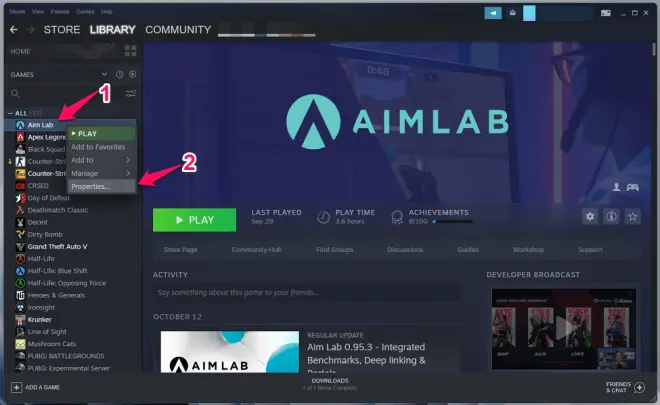Open the Games menu
Viewport: 660px width, 405px height.
pos(85,12)
